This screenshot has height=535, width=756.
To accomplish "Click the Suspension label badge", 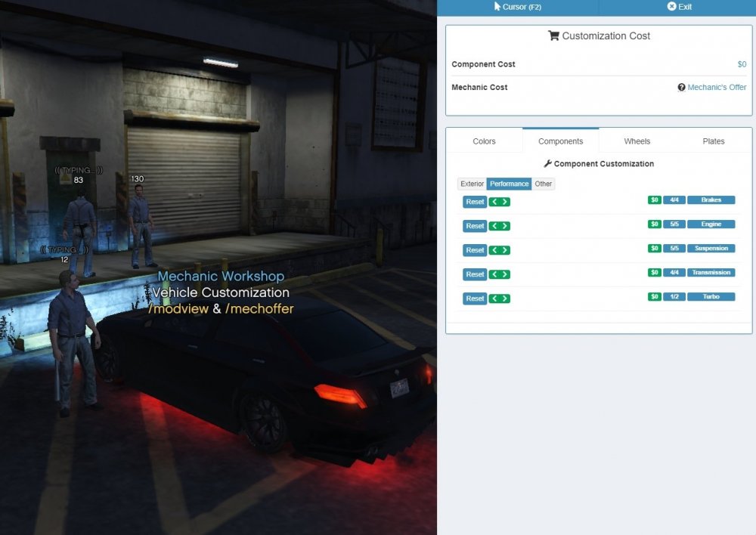I will coord(711,248).
